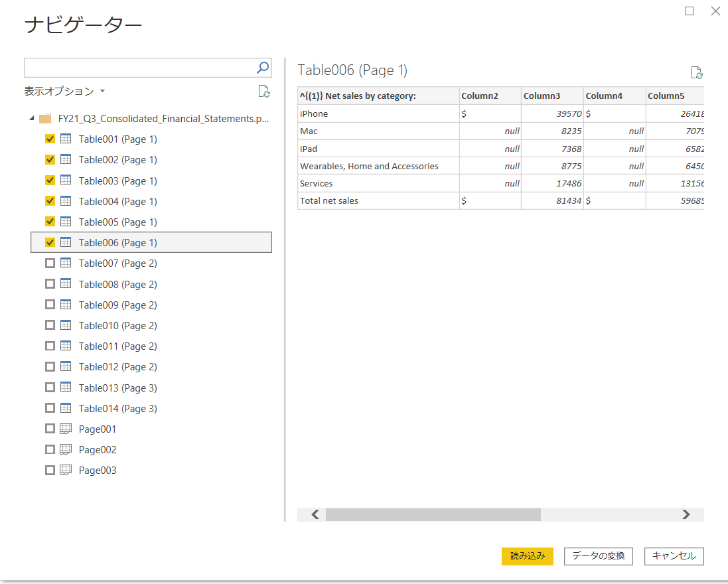
Task: Click the page icon for Page001
Action: pyautogui.click(x=66, y=429)
